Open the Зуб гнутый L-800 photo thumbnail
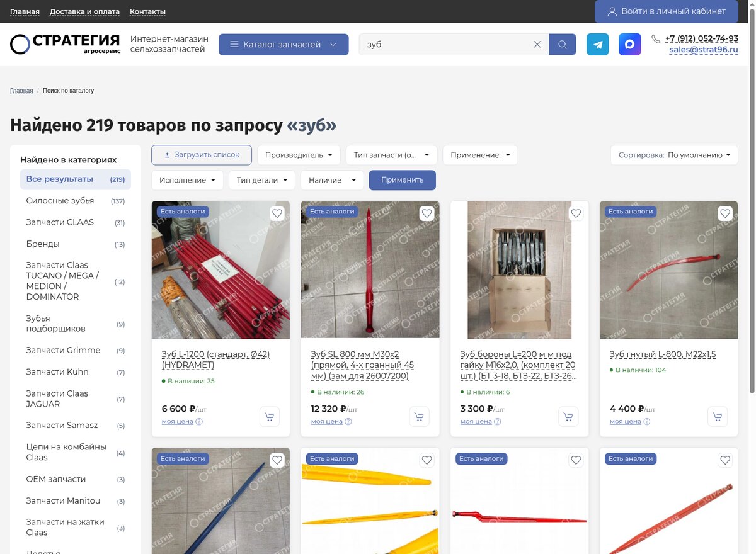 point(668,270)
